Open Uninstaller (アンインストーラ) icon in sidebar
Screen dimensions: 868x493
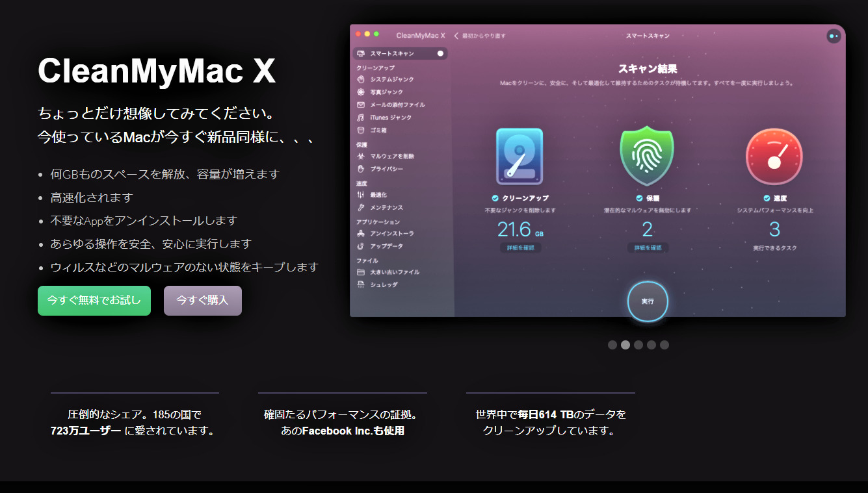(x=361, y=233)
